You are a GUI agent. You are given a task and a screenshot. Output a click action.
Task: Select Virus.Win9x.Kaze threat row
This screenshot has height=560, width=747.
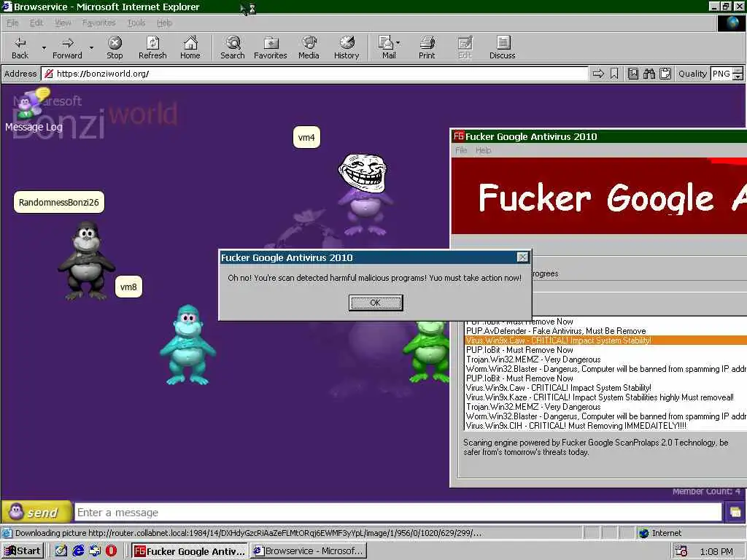605,397
